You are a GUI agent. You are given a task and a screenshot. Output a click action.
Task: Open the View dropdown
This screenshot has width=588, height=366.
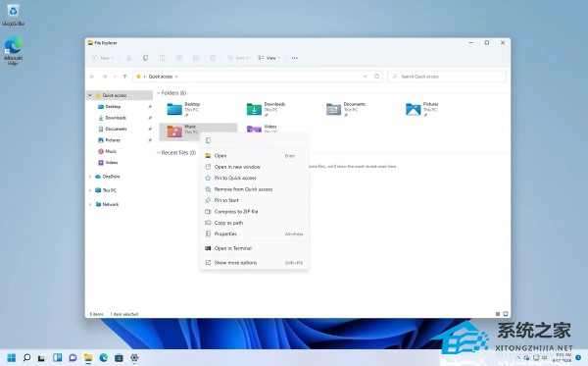269,58
